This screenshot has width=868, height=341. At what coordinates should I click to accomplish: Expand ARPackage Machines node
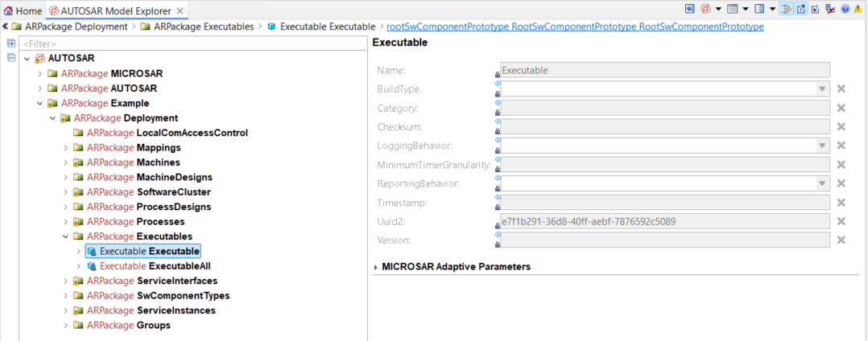click(64, 162)
